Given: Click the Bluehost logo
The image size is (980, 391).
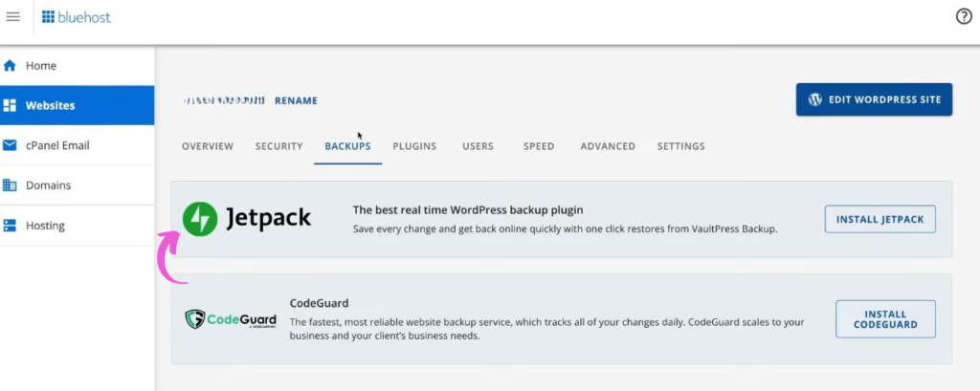Looking at the screenshot, I should click(x=77, y=17).
